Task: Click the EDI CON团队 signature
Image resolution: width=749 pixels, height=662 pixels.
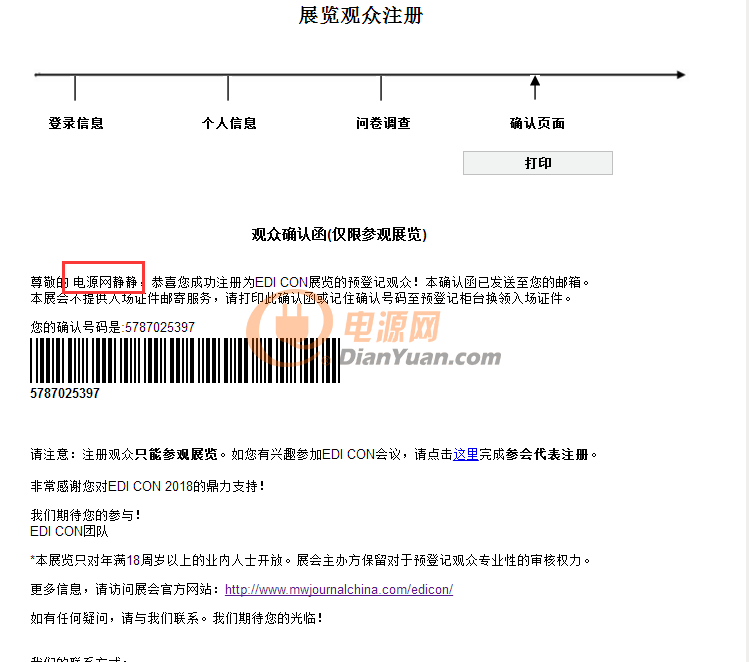Action: (69, 531)
